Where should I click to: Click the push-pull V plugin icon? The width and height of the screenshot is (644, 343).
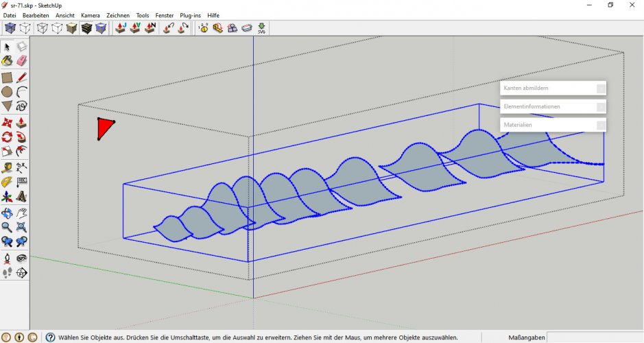tap(136, 28)
